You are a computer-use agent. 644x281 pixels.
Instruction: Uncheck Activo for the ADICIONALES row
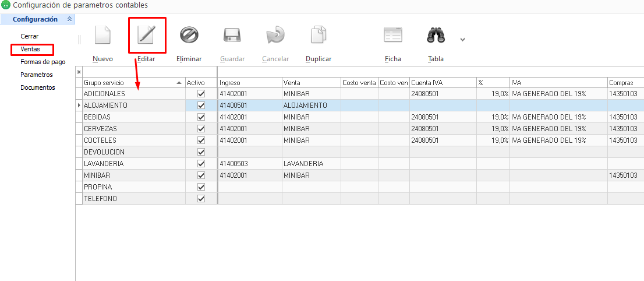[201, 94]
